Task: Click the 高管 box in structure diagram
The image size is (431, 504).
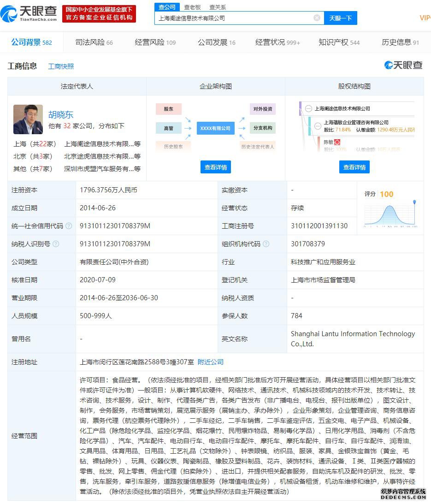Action: [168, 128]
